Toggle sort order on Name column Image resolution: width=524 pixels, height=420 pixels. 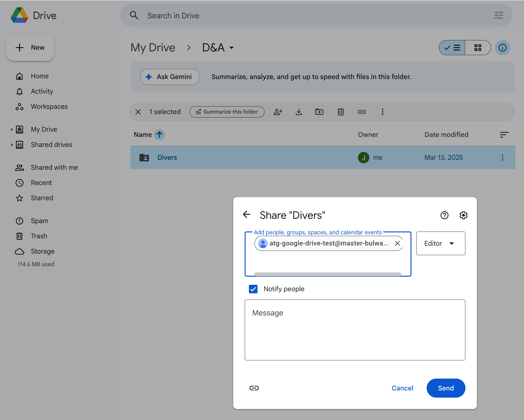pyautogui.click(x=159, y=135)
